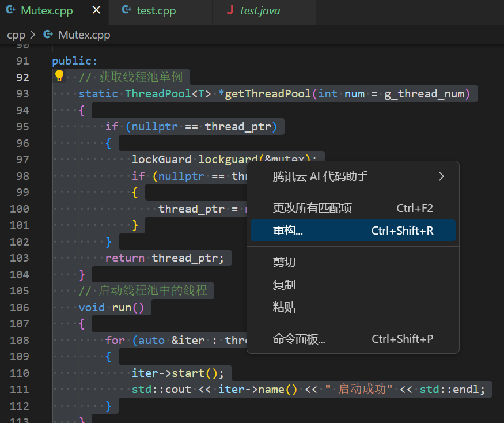The height and width of the screenshot is (423, 504).
Task: Click 'thread_ptr =' assignment on line 100
Action: click(x=198, y=209)
